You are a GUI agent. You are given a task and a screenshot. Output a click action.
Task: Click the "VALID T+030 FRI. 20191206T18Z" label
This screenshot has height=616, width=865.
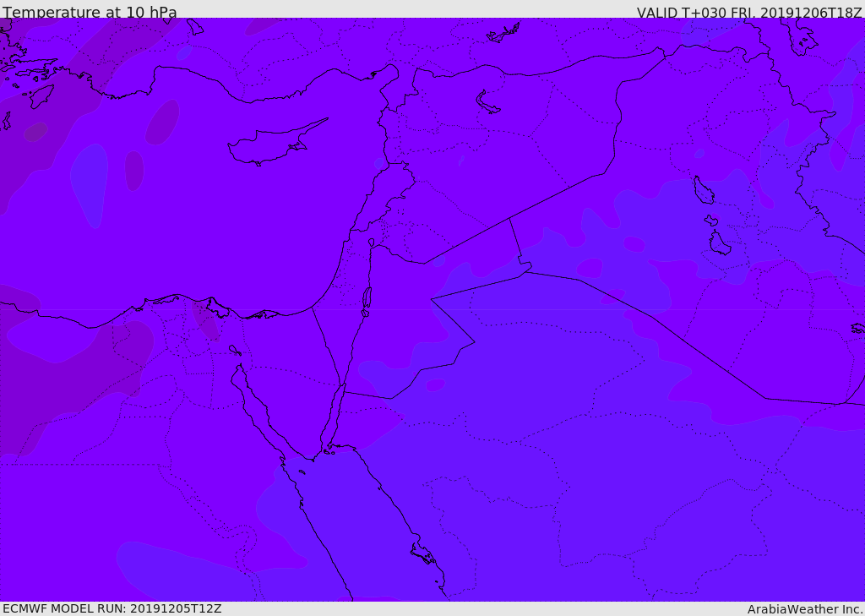749,12
